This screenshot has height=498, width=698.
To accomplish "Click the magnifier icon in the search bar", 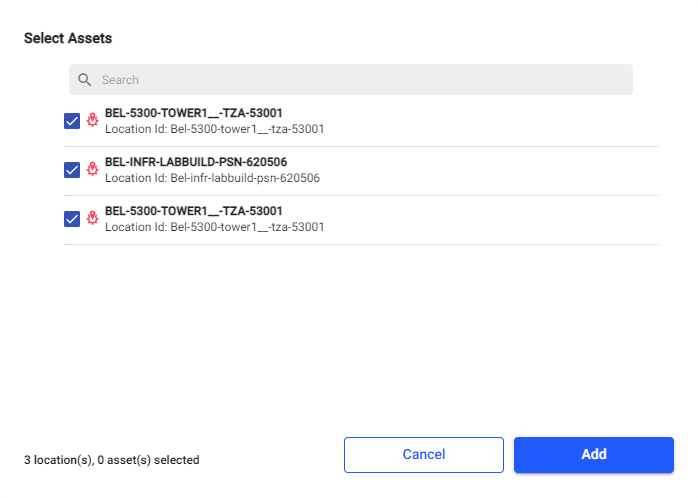I will (x=85, y=80).
